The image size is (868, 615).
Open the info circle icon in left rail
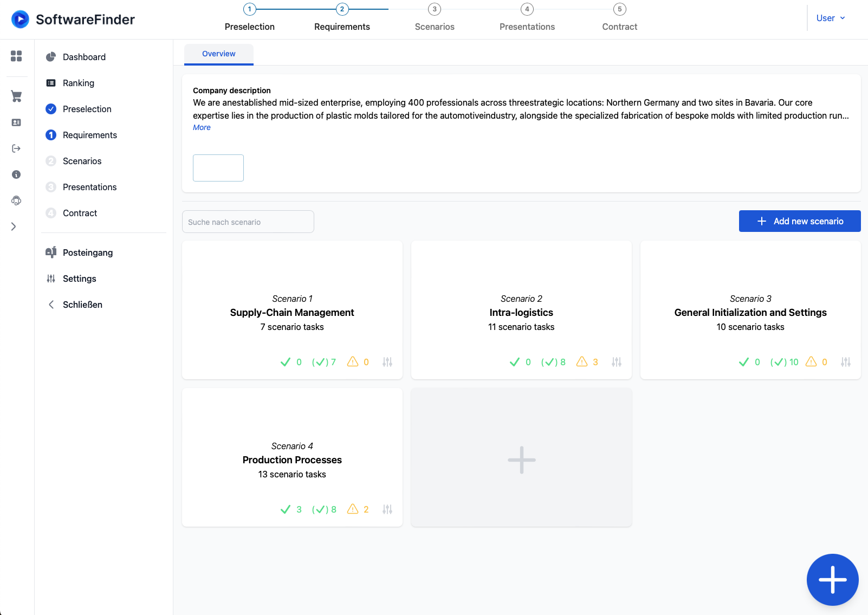[x=16, y=174]
